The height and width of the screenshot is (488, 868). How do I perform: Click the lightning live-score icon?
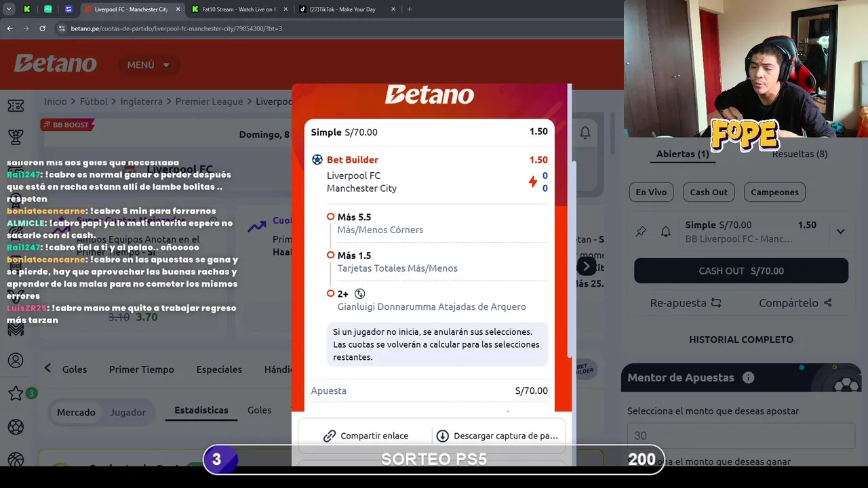click(532, 182)
